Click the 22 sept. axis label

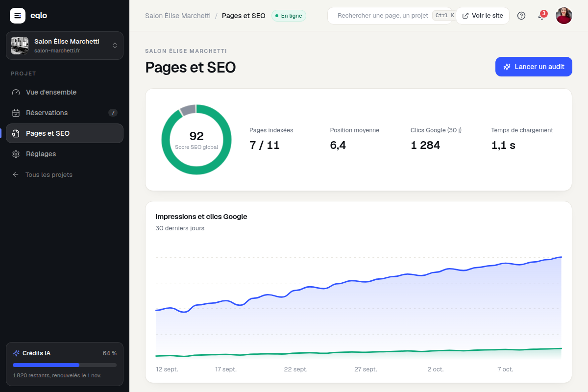pos(296,369)
